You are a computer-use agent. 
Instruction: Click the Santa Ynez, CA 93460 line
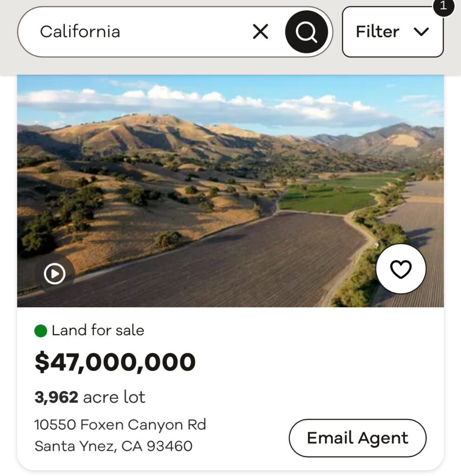(113, 446)
